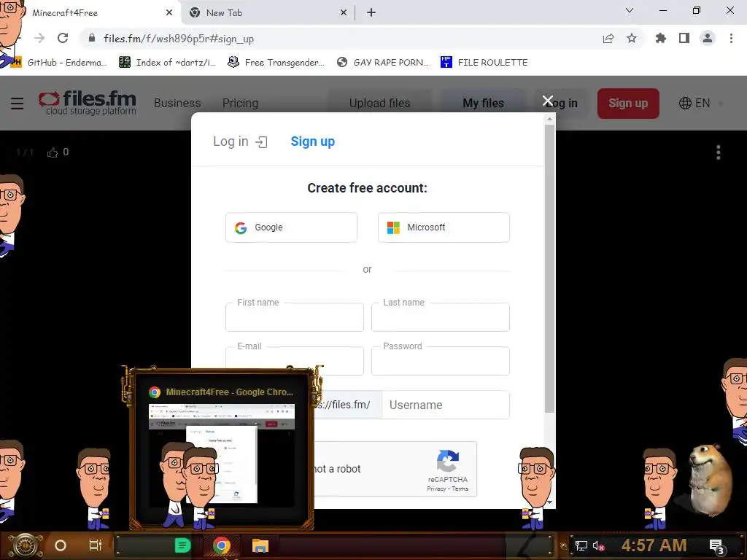Open the notification center icon
Viewport: 747px width, 560px height.
717,546
